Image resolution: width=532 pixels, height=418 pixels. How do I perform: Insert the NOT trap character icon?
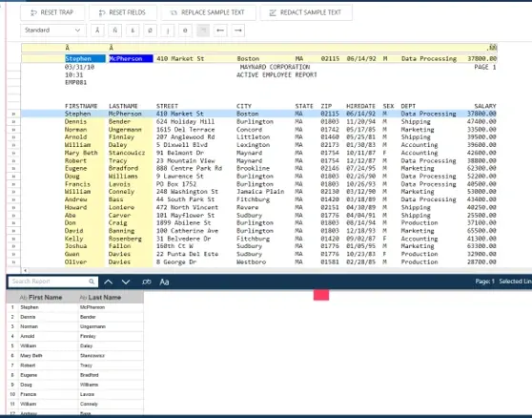185,31
